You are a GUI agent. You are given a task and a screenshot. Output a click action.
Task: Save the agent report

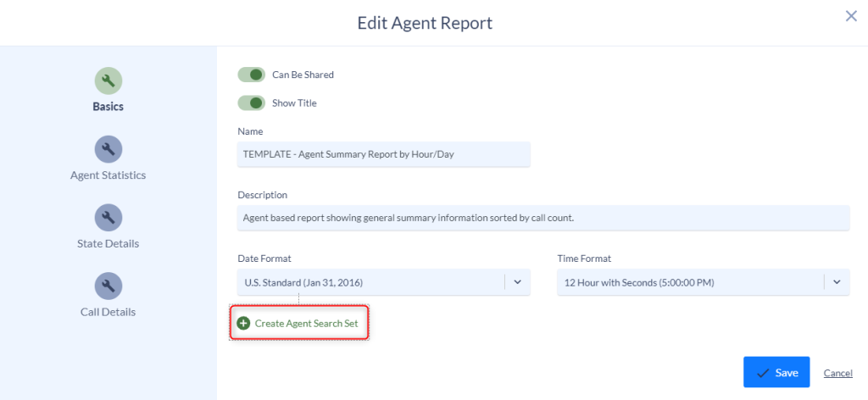point(776,372)
